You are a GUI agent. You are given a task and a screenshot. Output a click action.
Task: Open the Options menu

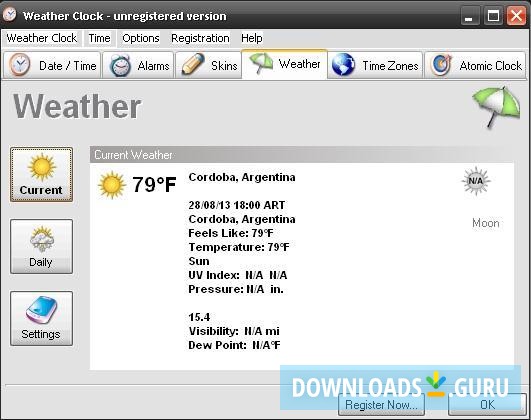coord(141,38)
